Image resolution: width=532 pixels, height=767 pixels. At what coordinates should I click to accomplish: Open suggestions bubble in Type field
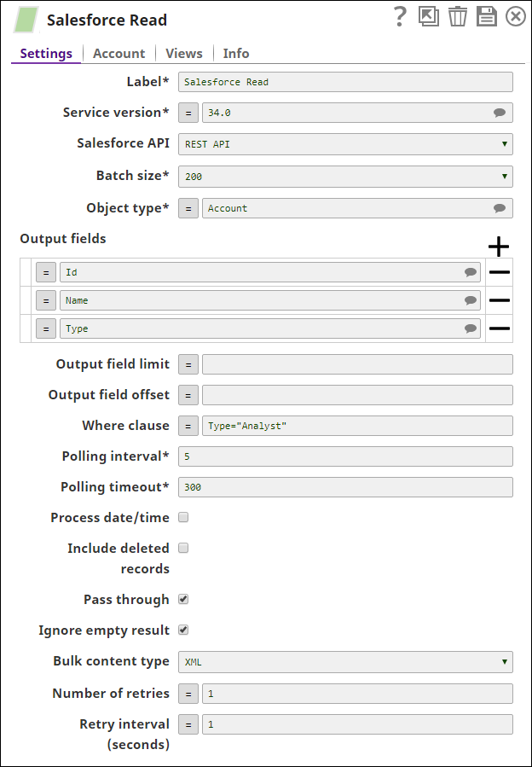tap(471, 328)
